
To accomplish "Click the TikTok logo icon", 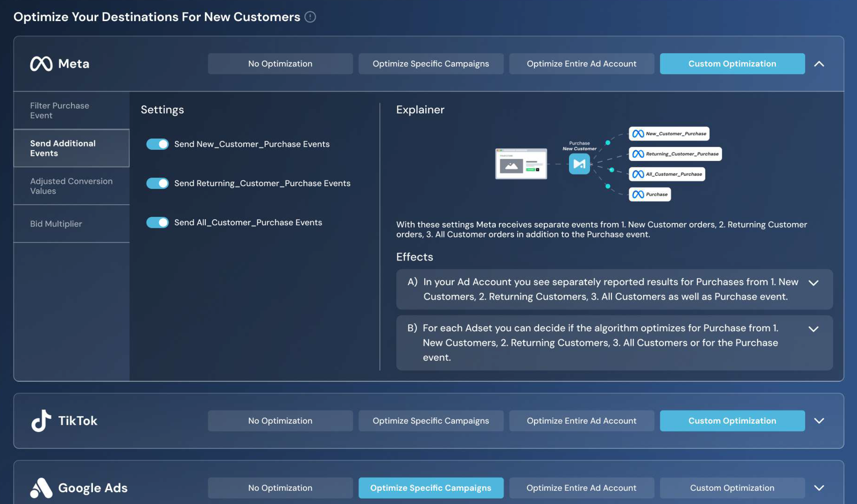I will click(41, 421).
